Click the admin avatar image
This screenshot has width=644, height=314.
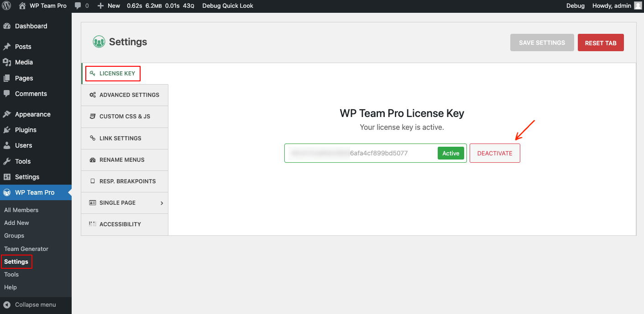[638, 6]
